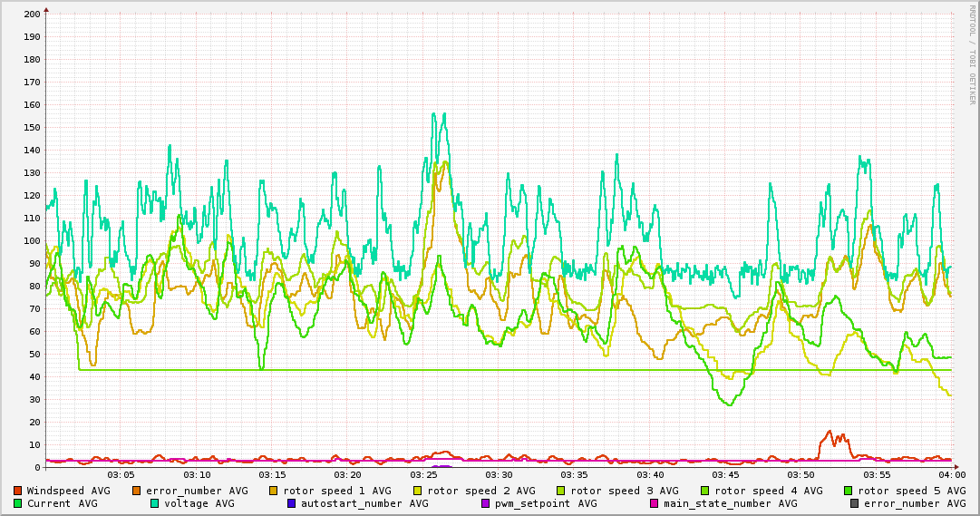This screenshot has height=516, width=980.
Task: Click the green Current AVG legend swatch
Action: pos(17,503)
